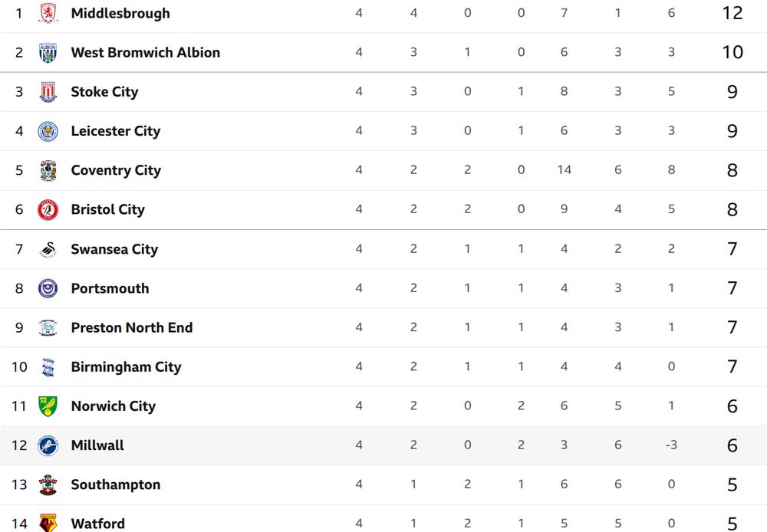Click the Coventry City club crest
This screenshot has height=532, width=767.
pyautogui.click(x=48, y=170)
